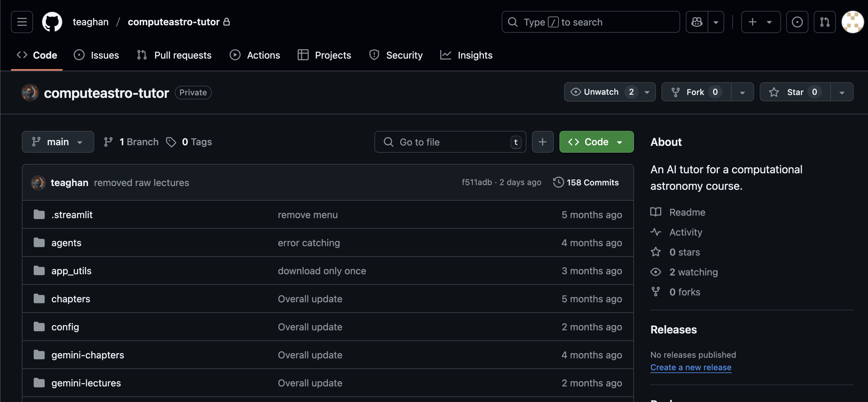The width and height of the screenshot is (868, 402).
Task: Open the 158 Commits history
Action: (x=586, y=182)
